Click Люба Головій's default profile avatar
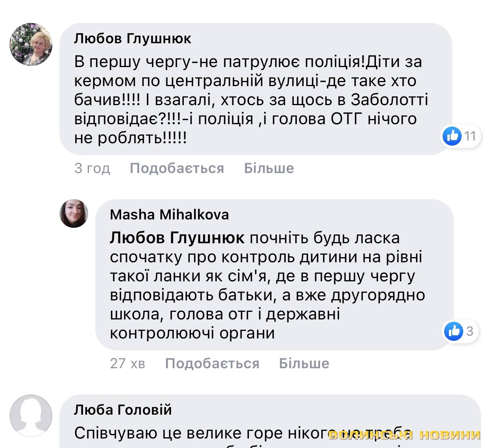Screen dimensions: 493x448 [x=31, y=415]
